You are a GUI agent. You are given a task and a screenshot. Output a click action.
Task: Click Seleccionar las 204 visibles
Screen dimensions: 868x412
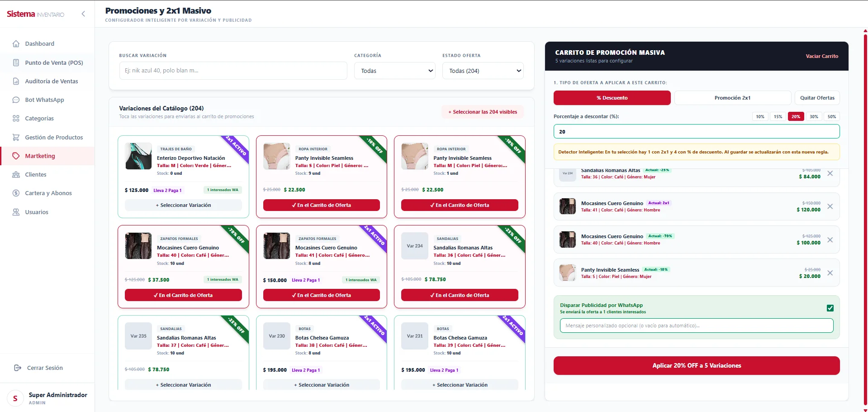pyautogui.click(x=483, y=112)
